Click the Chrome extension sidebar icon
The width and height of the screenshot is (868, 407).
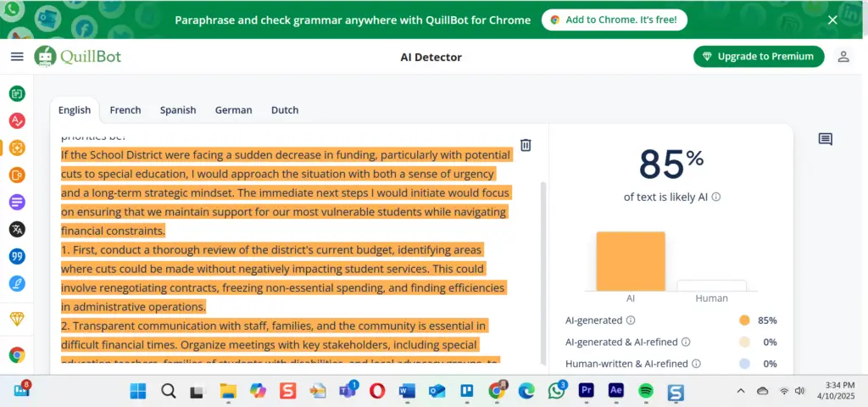[17, 355]
